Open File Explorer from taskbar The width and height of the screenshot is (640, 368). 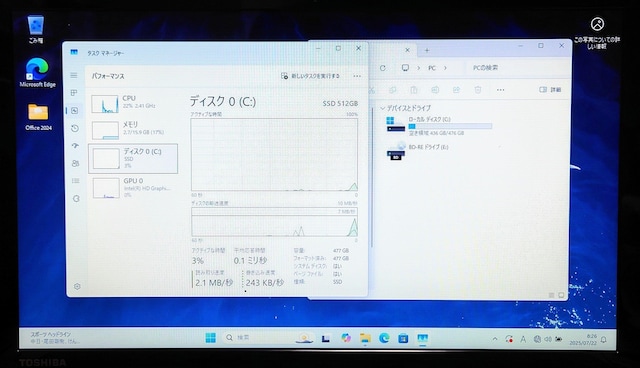point(365,338)
